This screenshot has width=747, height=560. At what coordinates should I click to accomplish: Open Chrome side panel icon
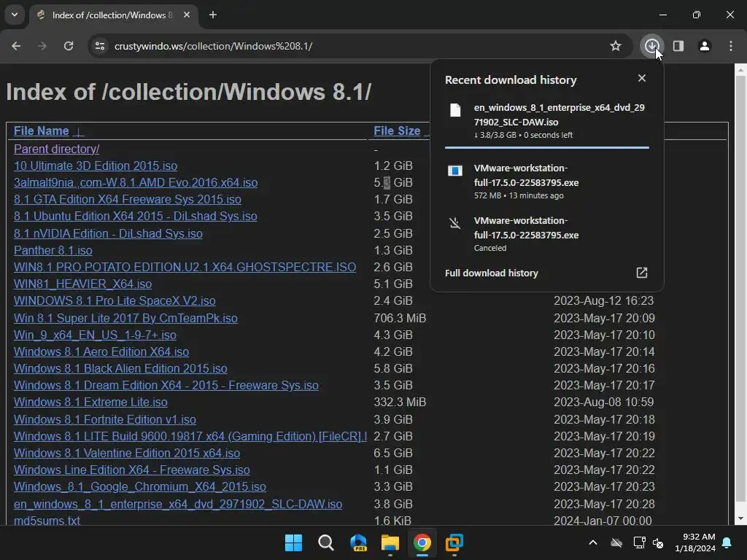[678, 46]
